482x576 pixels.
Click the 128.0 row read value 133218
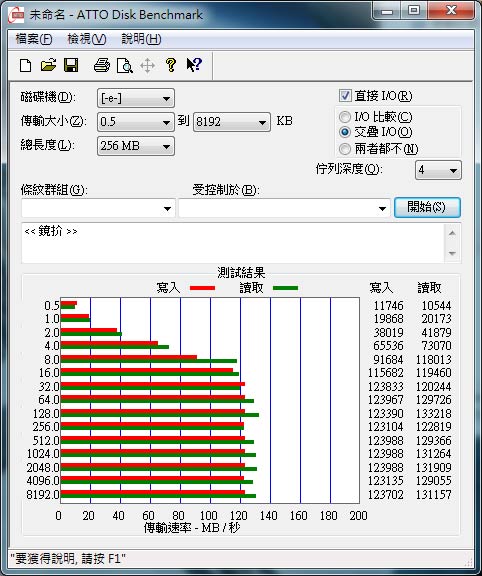click(x=434, y=414)
